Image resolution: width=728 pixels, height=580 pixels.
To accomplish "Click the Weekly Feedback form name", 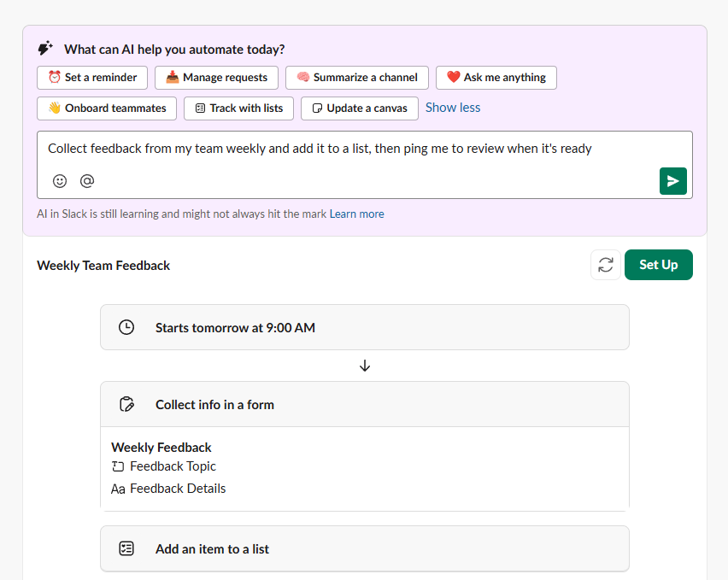I will click(161, 448).
